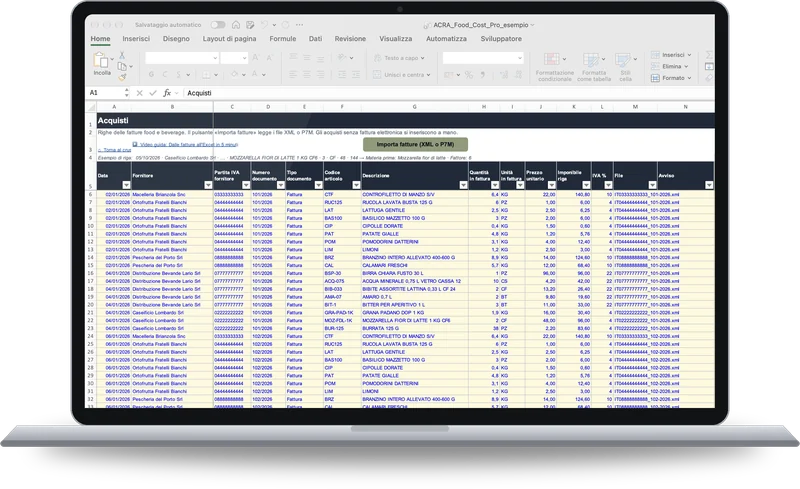Click the fx insert function icon
The height and width of the screenshot is (489, 800).
point(167,93)
